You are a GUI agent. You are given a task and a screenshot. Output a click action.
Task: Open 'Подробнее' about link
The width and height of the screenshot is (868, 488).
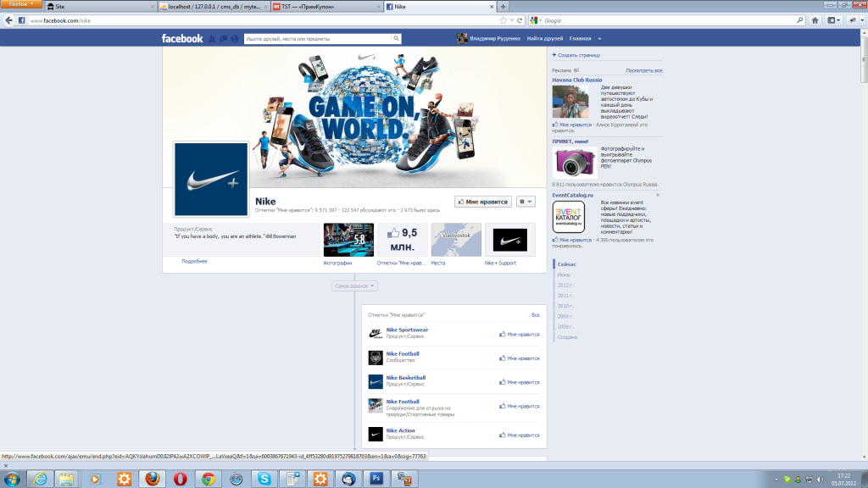pyautogui.click(x=194, y=261)
